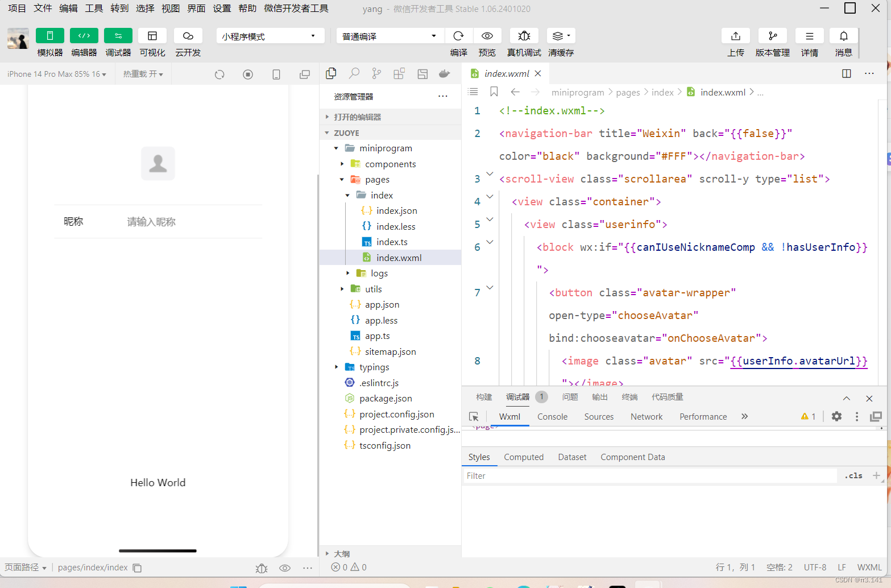Close the index.wxml editor tab
The width and height of the screenshot is (891, 588).
click(x=538, y=73)
